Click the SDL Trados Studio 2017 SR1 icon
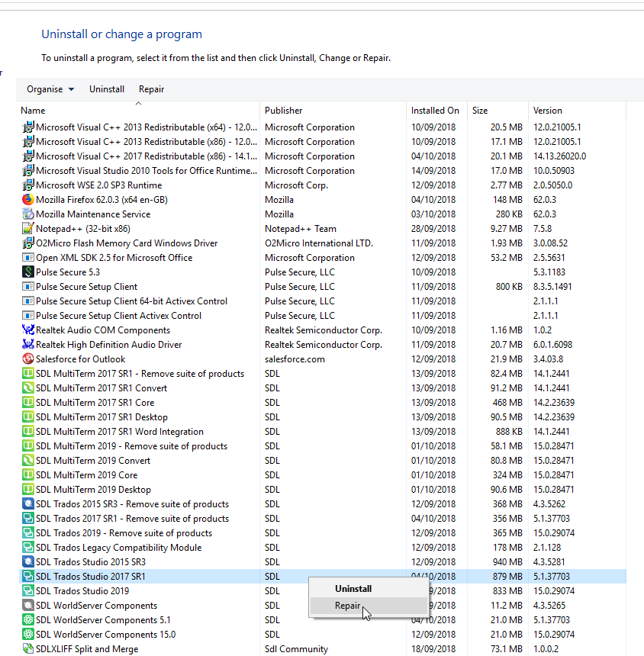644x656 pixels. pos(28,577)
